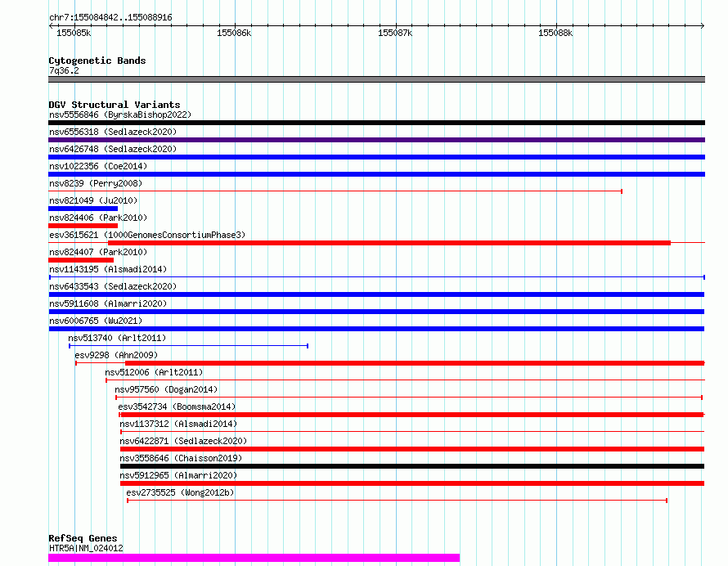The image size is (728, 566).
Task: Click the short red bar under nsv824407
Action: pyautogui.click(x=81, y=260)
